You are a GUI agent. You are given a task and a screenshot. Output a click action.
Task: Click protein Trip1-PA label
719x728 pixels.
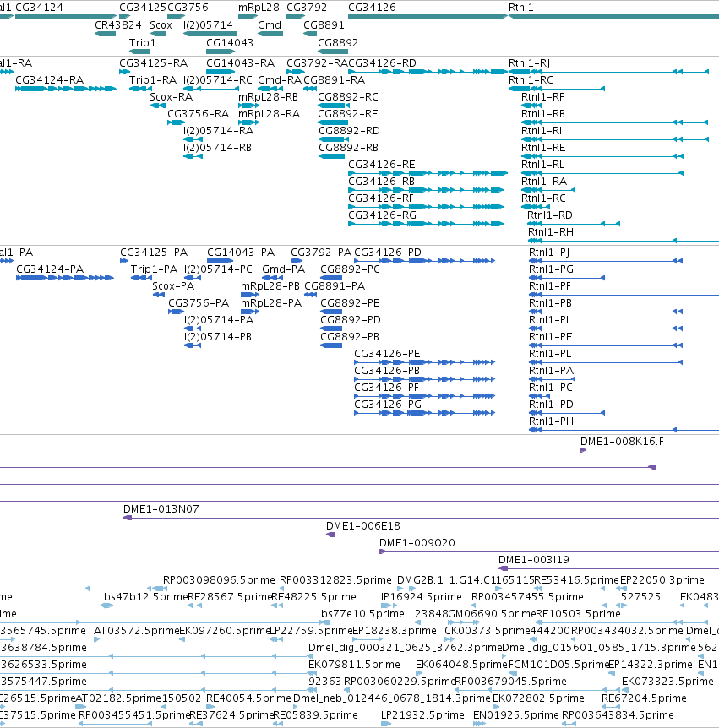pyautogui.click(x=154, y=269)
